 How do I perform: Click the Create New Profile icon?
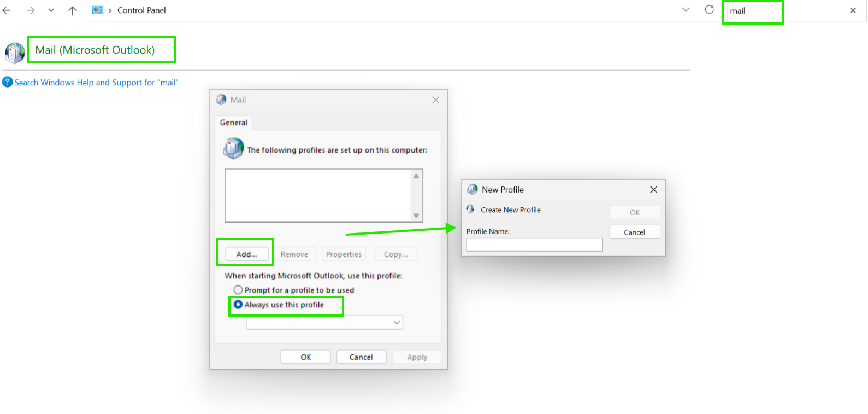tap(470, 209)
